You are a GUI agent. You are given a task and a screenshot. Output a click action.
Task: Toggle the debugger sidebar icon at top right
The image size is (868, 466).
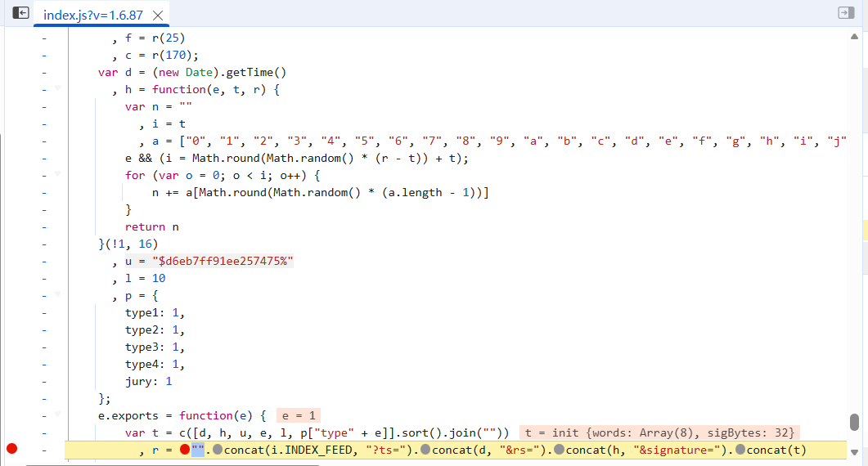(x=845, y=13)
